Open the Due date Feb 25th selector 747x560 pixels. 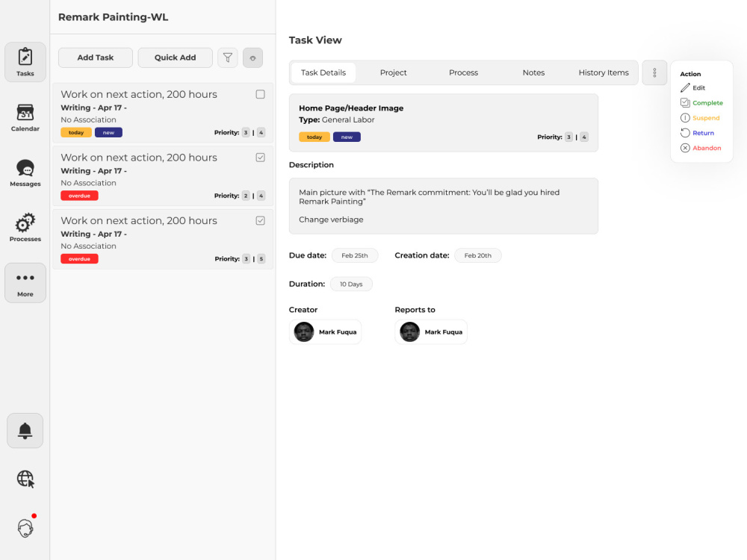[x=354, y=255]
